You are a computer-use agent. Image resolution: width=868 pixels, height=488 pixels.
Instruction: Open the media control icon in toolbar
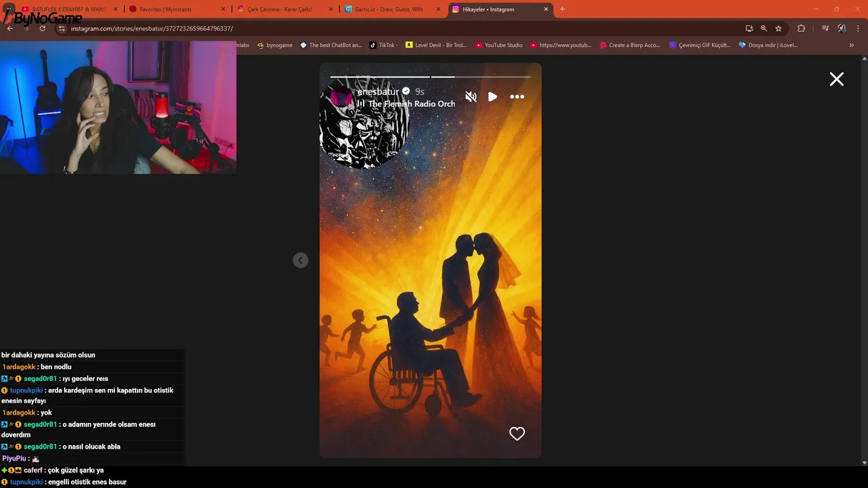pos(825,28)
